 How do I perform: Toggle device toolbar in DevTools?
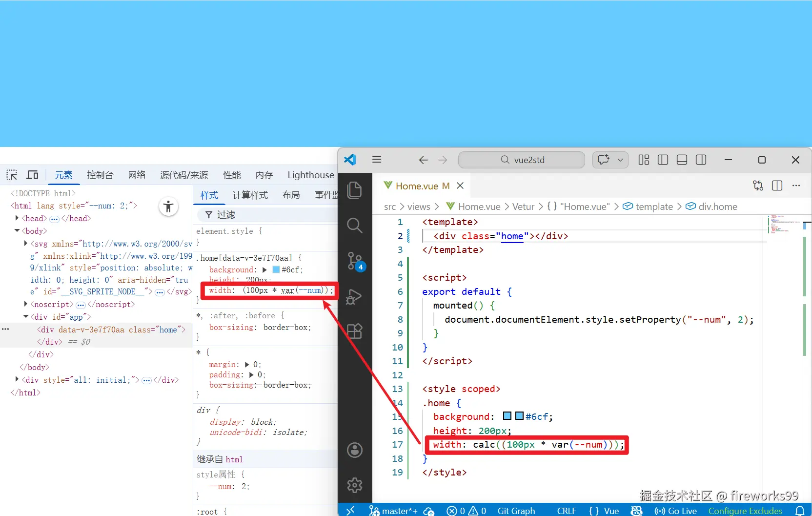point(33,175)
